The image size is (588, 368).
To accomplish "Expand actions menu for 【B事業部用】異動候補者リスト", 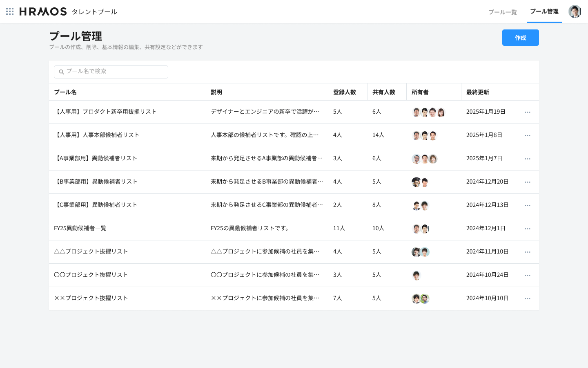I will coord(527,182).
